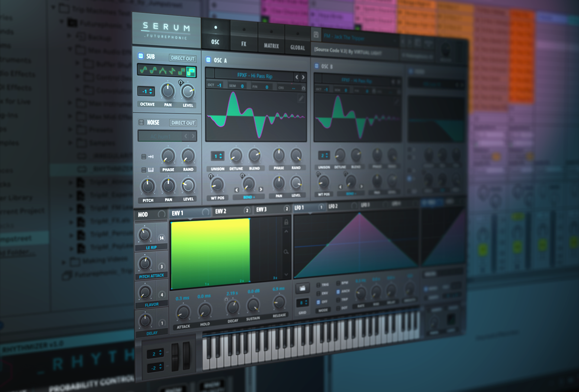This screenshot has height=392, width=579.
Task: Open FPXF - Hi Pass Rip wavetable menu
Action: pos(255,76)
